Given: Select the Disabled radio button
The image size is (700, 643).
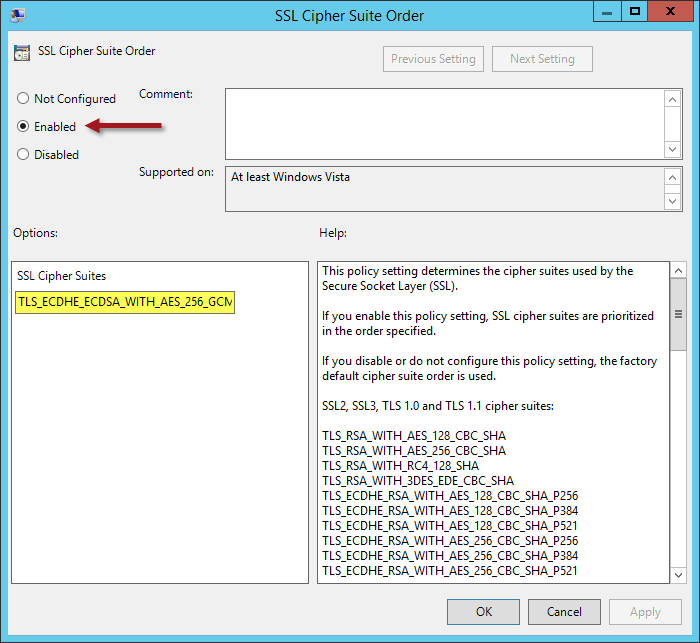Looking at the screenshot, I should coord(23,155).
